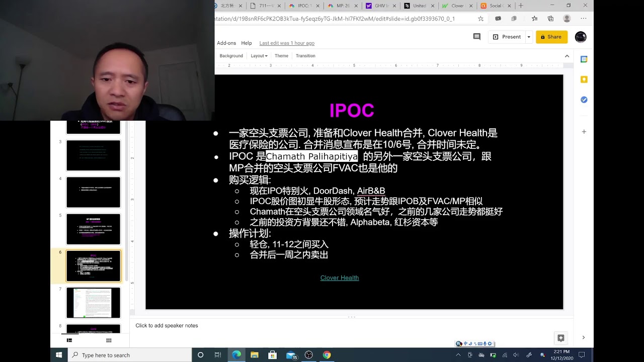Screen dimensions: 644x362
Task: Open the Windows notification center
Action: point(582,355)
